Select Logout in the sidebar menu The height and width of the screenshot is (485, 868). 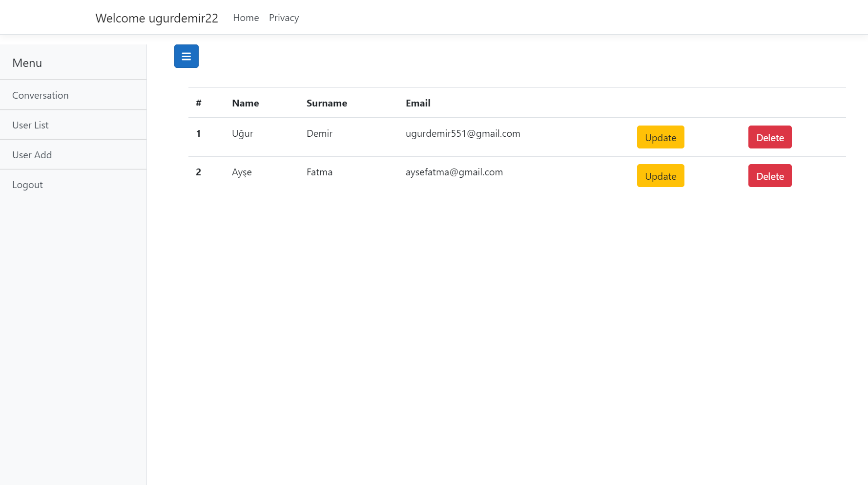click(x=73, y=185)
